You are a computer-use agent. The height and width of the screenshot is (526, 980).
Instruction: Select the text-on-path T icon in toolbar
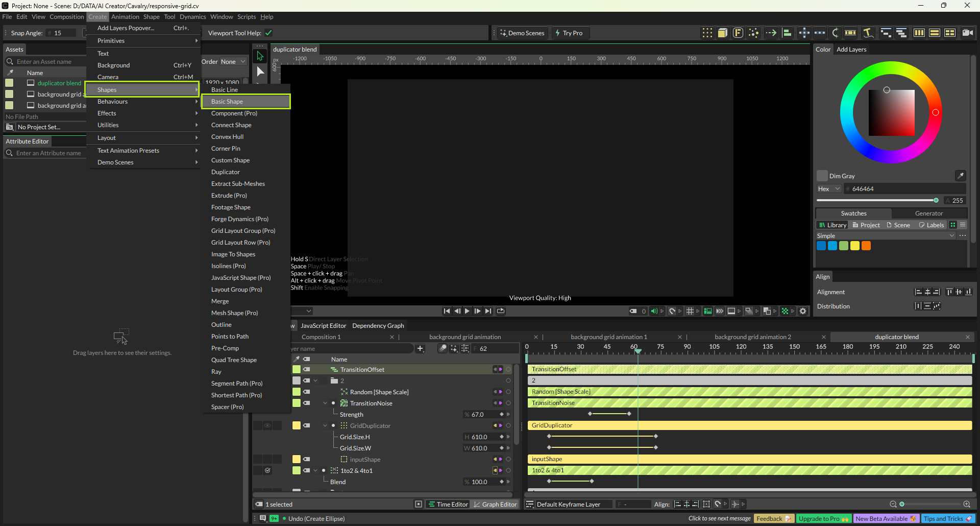[x=867, y=33]
